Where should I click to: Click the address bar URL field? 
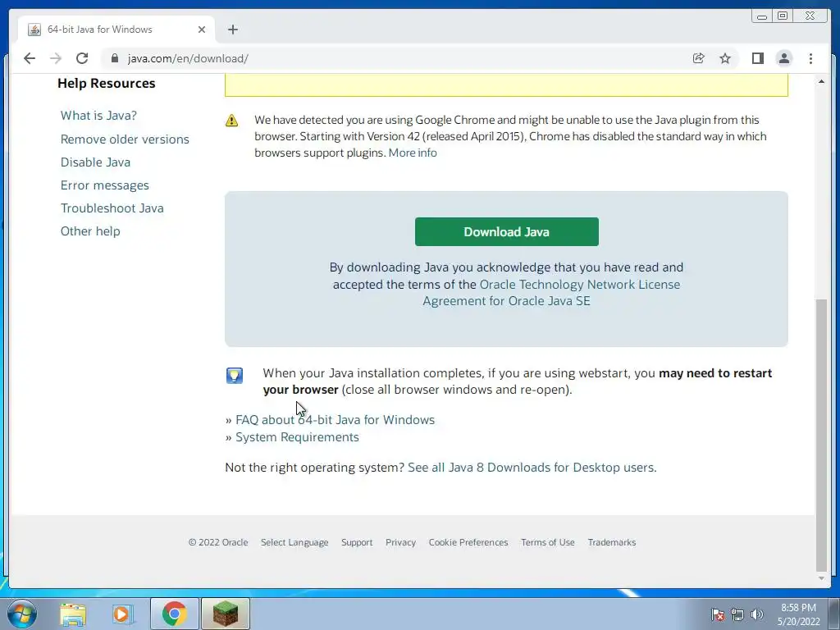click(x=394, y=58)
